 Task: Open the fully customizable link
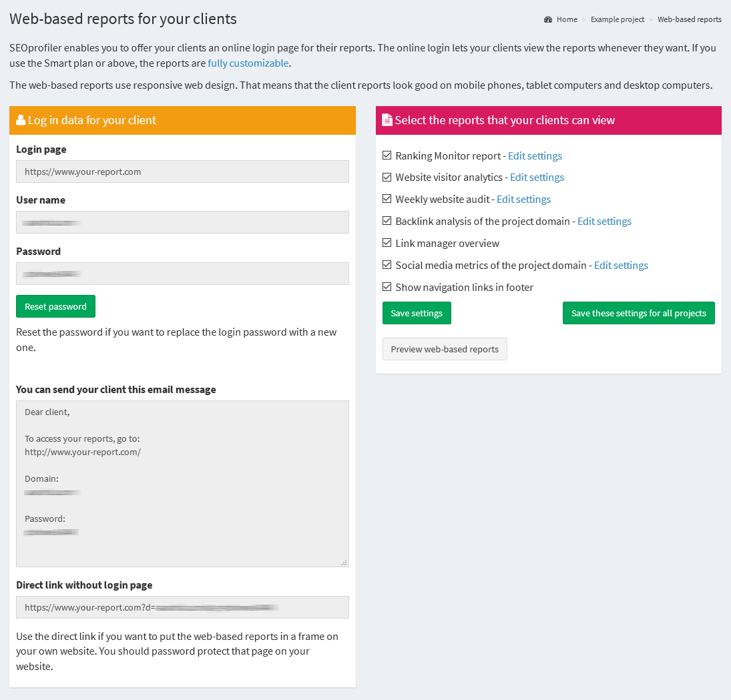tap(248, 63)
